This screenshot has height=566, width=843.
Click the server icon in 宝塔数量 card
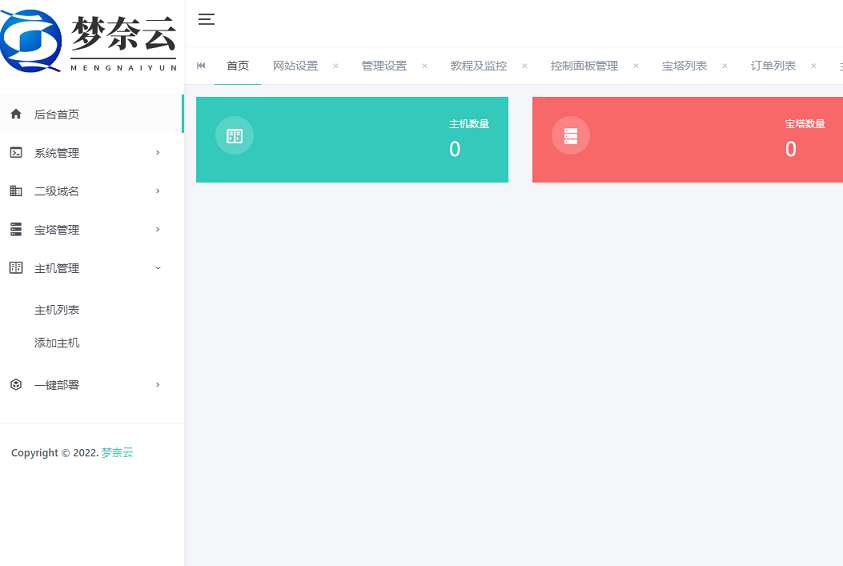[570, 135]
